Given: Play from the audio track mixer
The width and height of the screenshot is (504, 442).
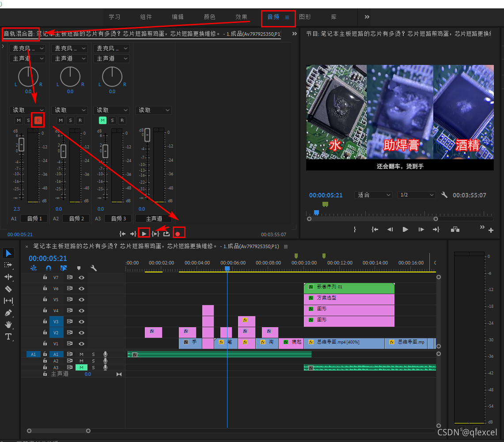Looking at the screenshot, I should click(x=144, y=234).
